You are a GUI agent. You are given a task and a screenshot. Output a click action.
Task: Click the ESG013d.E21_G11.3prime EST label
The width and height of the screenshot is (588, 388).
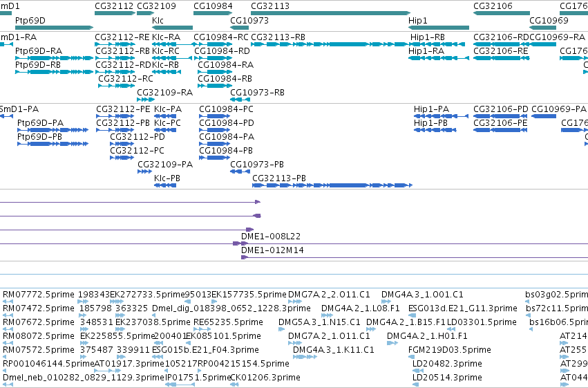(463, 308)
